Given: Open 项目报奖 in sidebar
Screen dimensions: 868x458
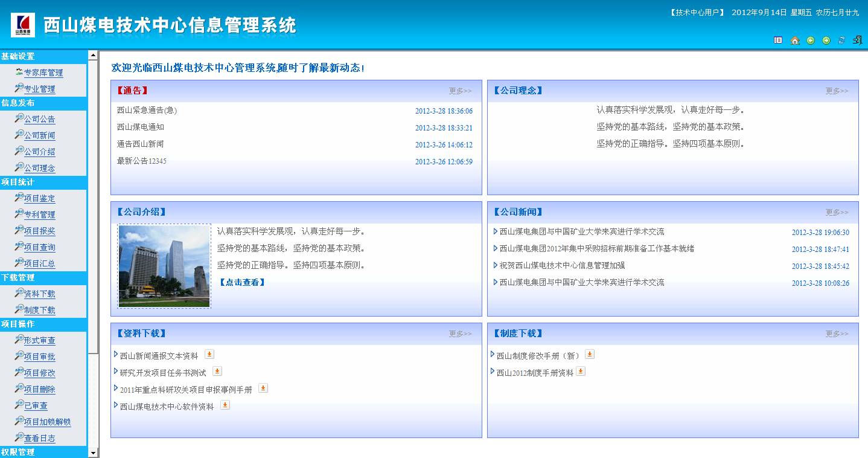Looking at the screenshot, I should point(39,231).
